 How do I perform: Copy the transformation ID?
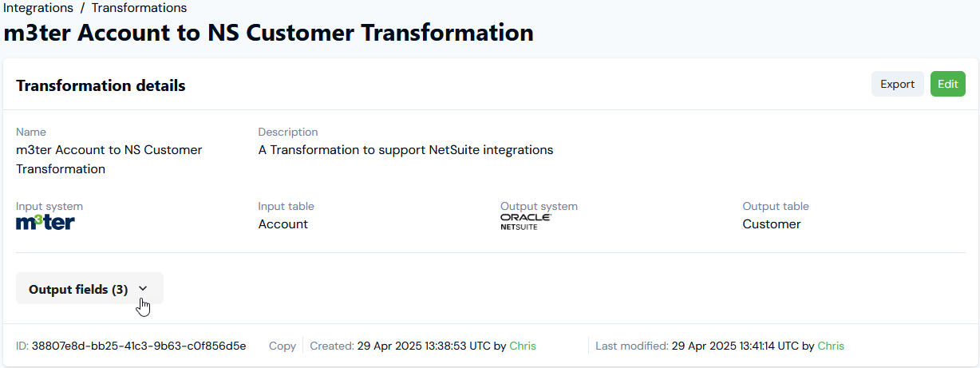(282, 346)
